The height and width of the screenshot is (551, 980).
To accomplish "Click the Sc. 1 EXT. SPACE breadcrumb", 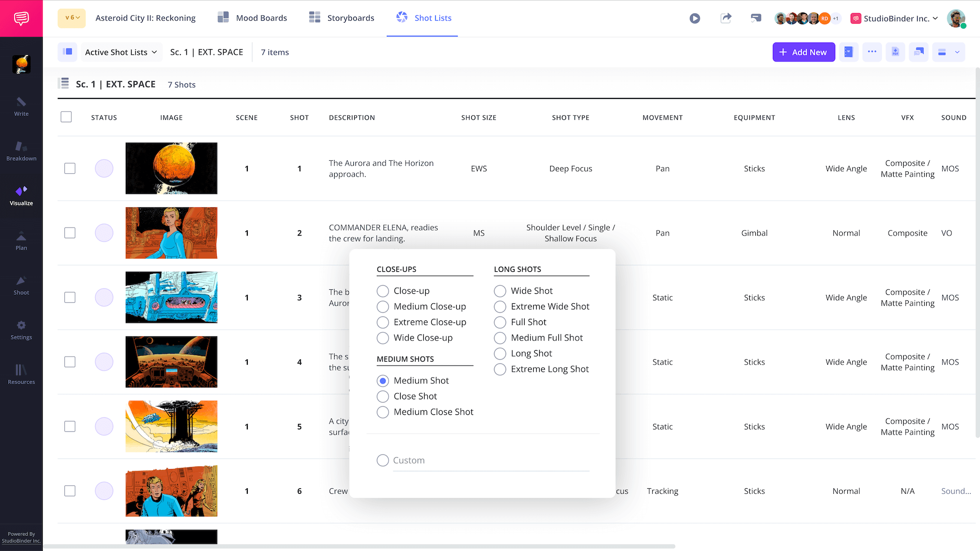I will 207,52.
